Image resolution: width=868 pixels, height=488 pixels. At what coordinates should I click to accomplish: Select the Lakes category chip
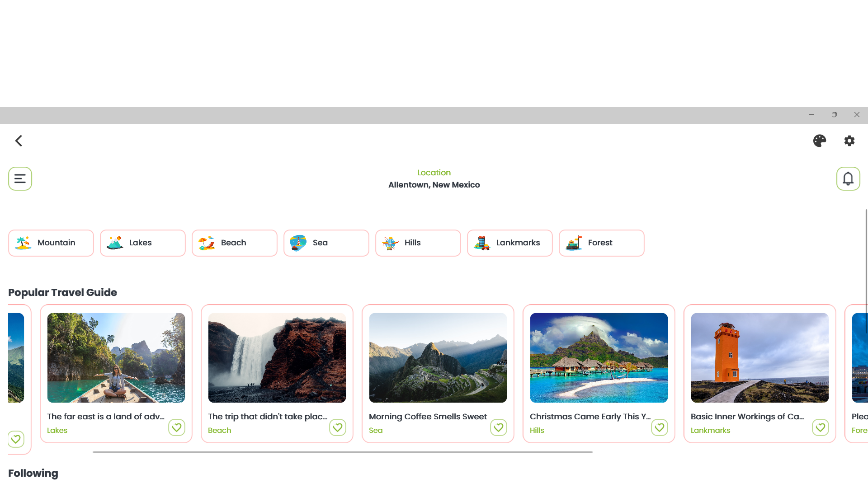[x=143, y=243]
